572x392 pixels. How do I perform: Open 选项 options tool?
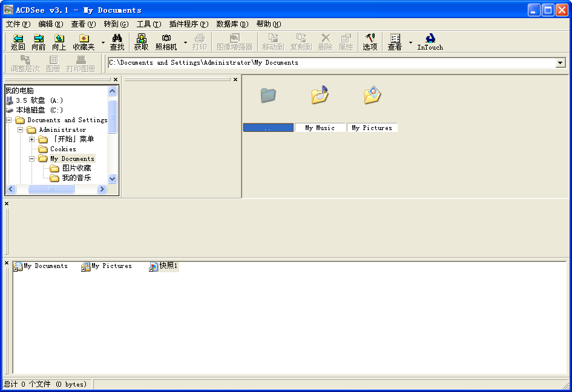370,42
